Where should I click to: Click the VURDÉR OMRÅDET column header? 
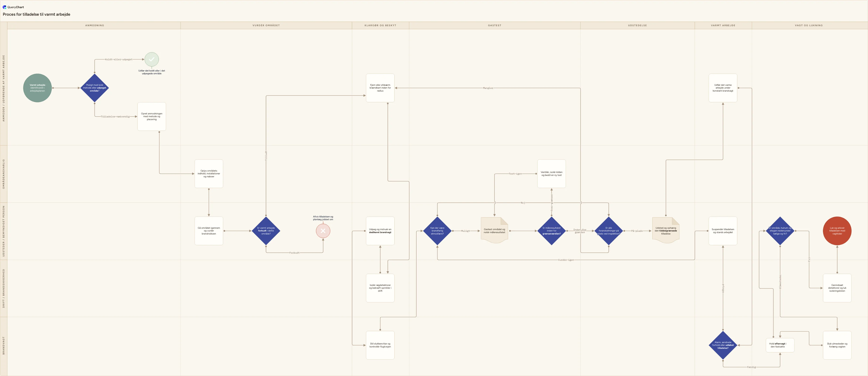click(266, 25)
